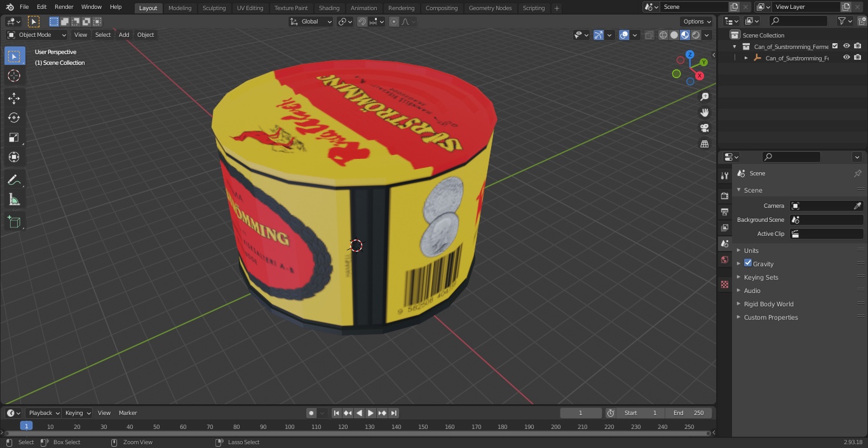Image resolution: width=868 pixels, height=448 pixels.
Task: Open the Playback popover
Action: [x=43, y=413]
